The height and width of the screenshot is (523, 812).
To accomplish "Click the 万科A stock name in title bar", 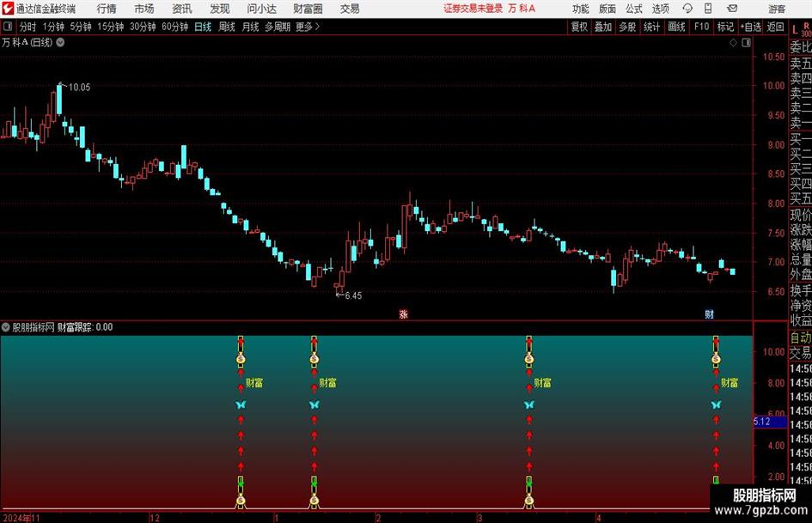I will coord(522,9).
